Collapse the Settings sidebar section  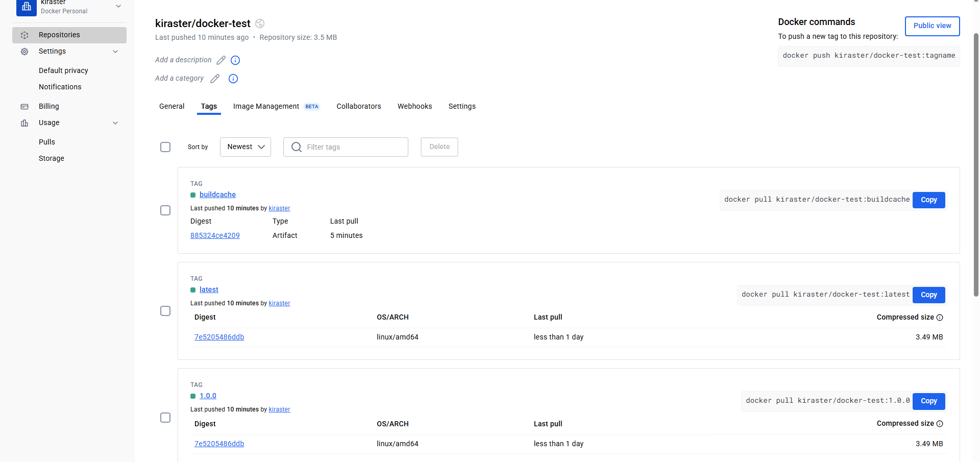point(115,52)
